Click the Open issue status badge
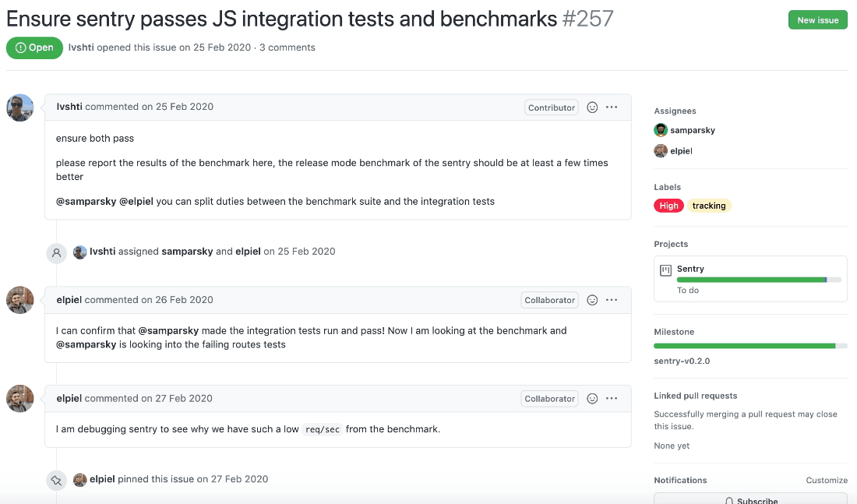Image resolution: width=857 pixels, height=504 pixels. tap(34, 48)
